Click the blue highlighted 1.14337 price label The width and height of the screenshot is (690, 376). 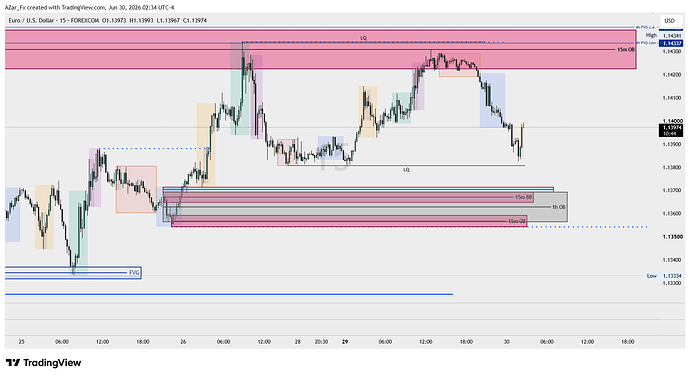tap(672, 43)
